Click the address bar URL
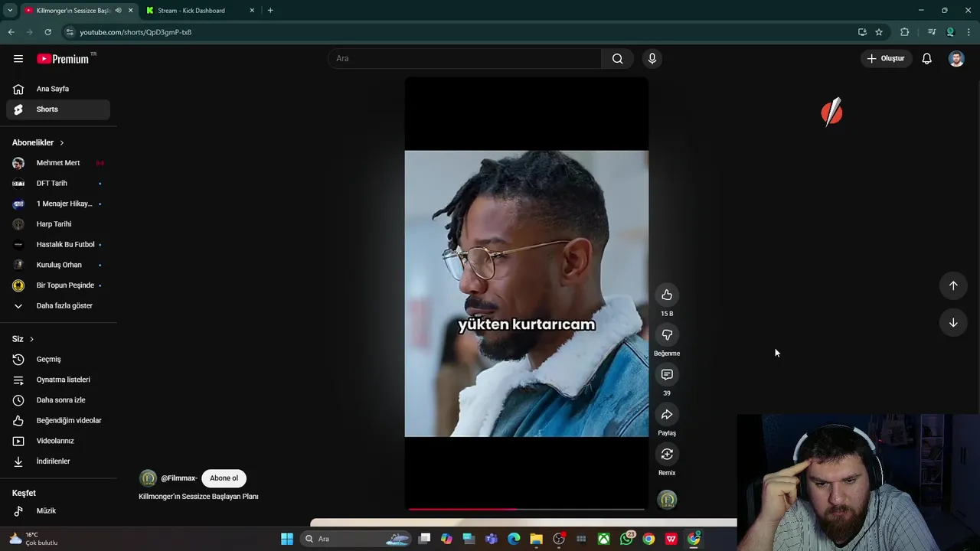The image size is (980, 551). click(136, 32)
